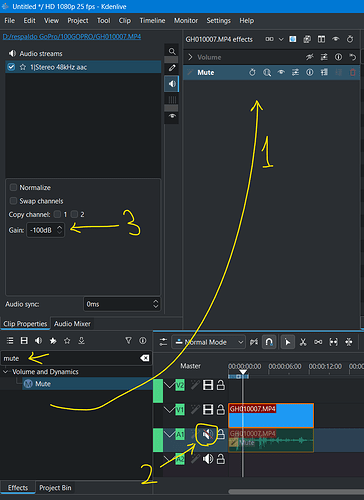Check Copy channel 2 box
The width and height of the screenshot is (364, 500).
[x=74, y=214]
